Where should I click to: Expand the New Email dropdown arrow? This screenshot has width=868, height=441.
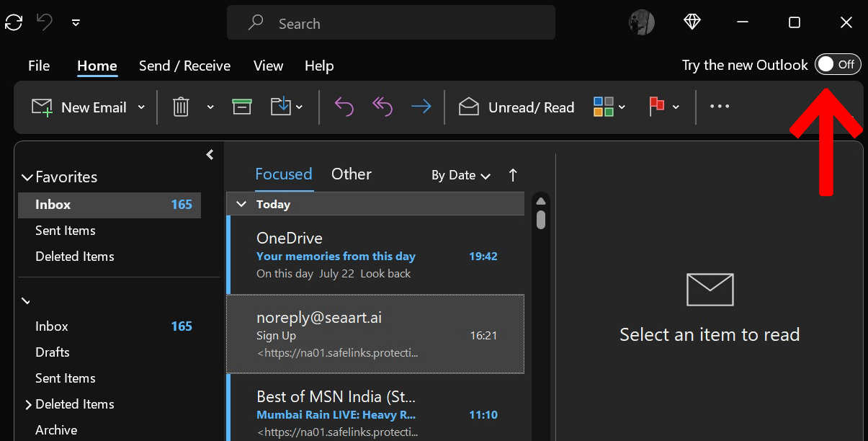(141, 107)
